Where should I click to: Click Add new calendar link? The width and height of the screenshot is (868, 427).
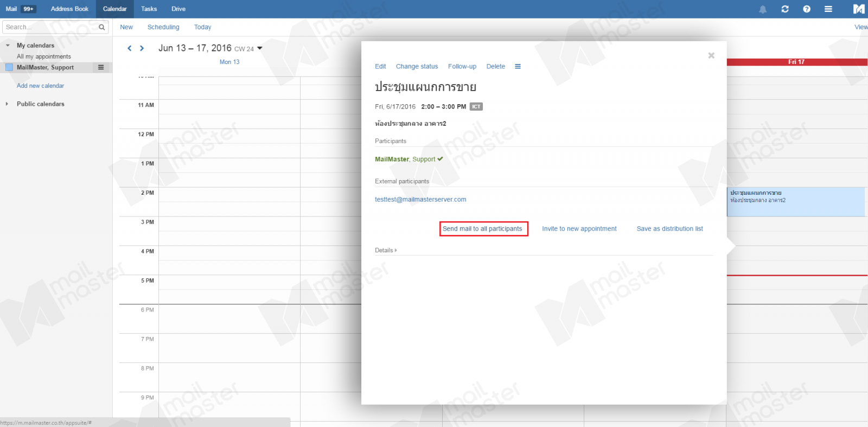(x=40, y=86)
